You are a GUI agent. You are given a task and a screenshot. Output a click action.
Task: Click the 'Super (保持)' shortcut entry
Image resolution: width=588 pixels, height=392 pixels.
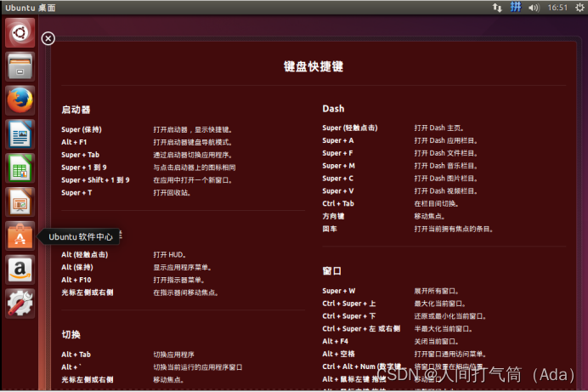82,129
